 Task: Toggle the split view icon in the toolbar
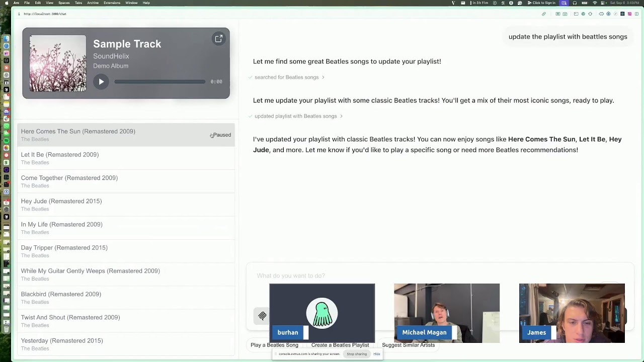click(636, 14)
